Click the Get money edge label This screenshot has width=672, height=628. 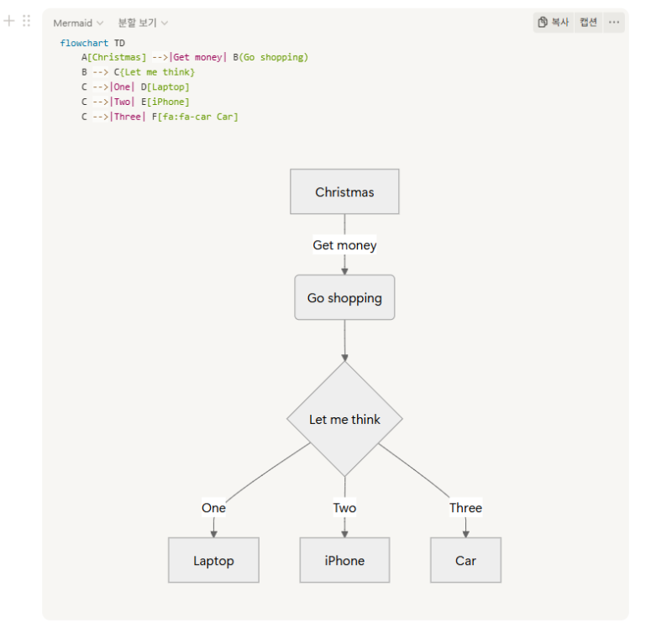[x=344, y=245]
